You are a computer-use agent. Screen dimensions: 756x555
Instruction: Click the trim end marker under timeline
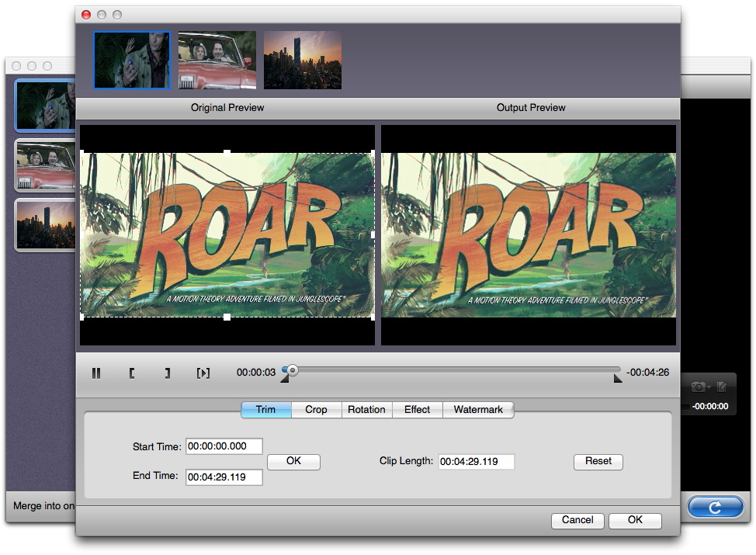(618, 379)
